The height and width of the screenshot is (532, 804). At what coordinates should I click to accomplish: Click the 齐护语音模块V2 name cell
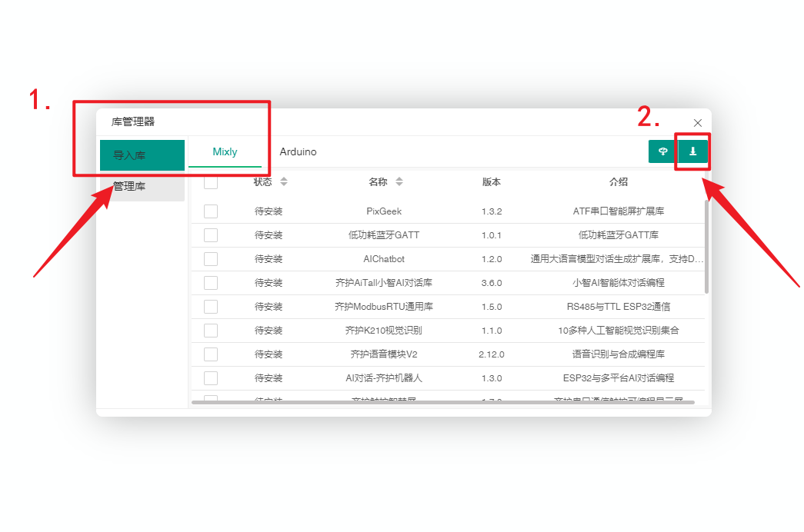pyautogui.click(x=384, y=354)
